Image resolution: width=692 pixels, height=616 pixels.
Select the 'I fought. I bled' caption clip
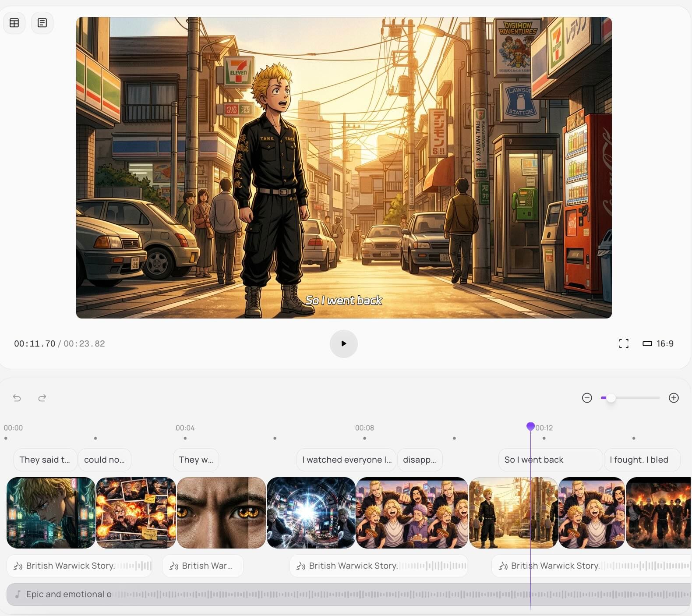642,460
